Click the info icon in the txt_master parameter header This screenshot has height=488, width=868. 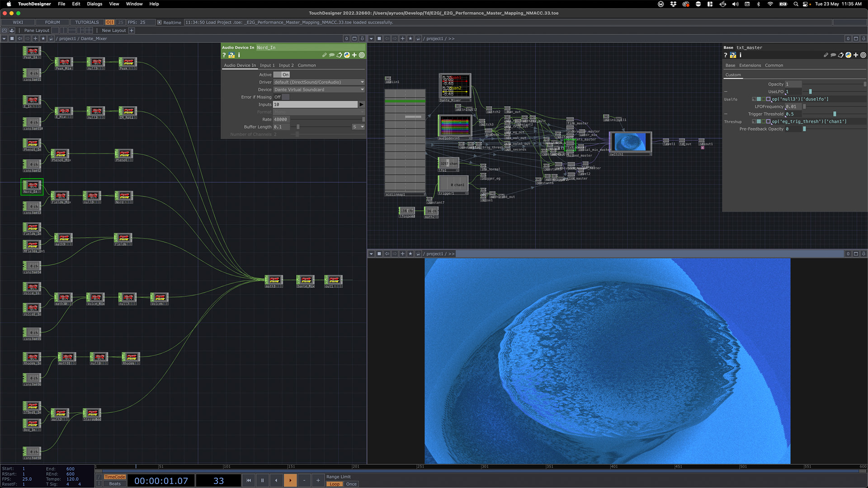(741, 55)
